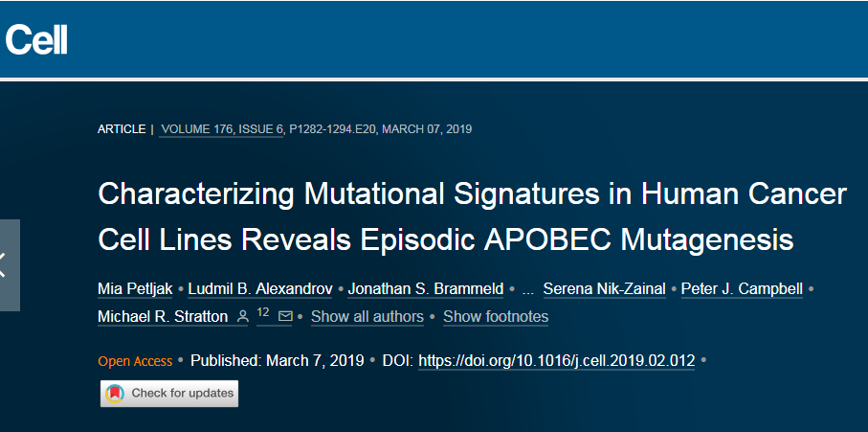Open author Jonathan S. Brammeld
Image resolution: width=868 pixels, height=432 pixels.
point(426,289)
